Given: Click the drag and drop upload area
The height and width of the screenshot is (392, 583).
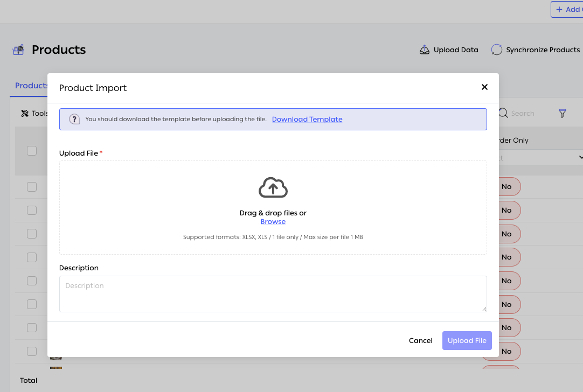Looking at the screenshot, I should tap(273, 208).
